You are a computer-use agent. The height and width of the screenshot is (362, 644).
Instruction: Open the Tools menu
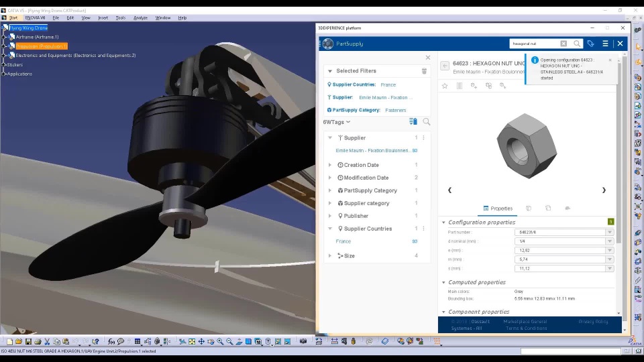pyautogui.click(x=120, y=18)
